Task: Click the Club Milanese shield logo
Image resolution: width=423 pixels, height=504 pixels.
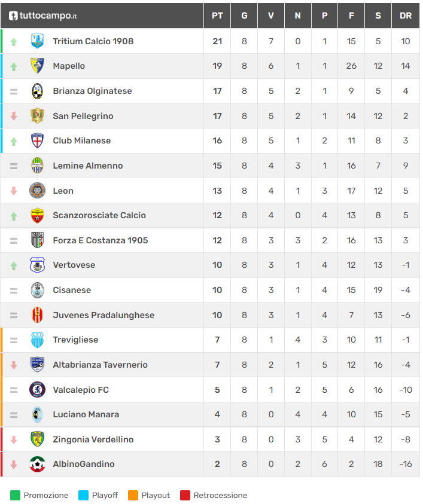Action: (37, 140)
